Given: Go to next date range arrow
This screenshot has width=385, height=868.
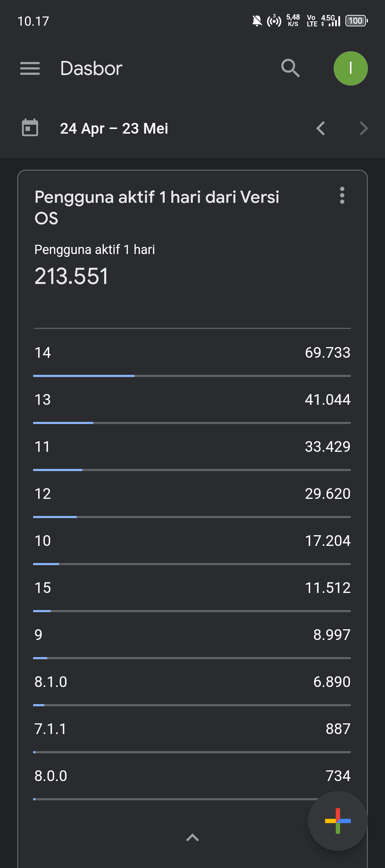Looking at the screenshot, I should [x=363, y=128].
